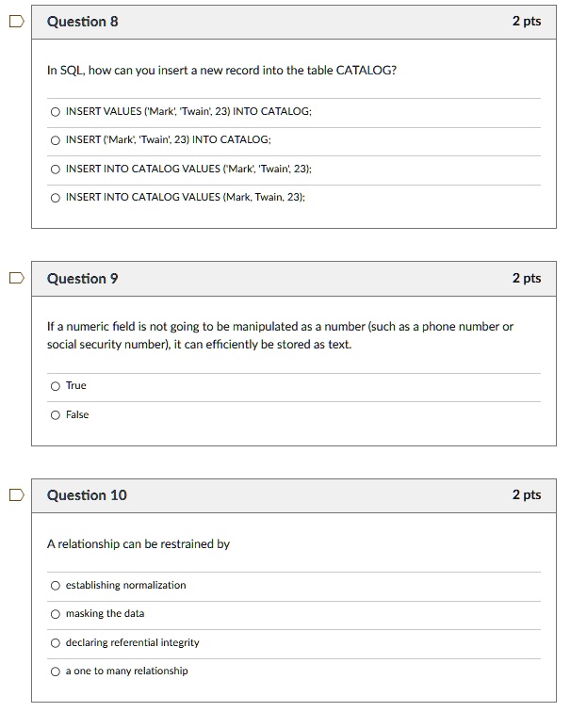Click the Question 9 numeric field statement
The image size is (587, 728).
[x=280, y=335]
